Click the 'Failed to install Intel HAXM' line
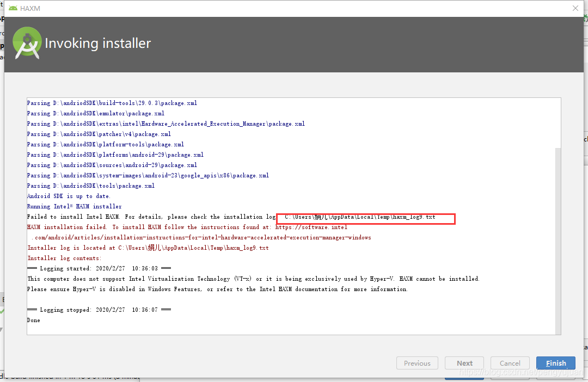The image size is (588, 382). coord(231,217)
